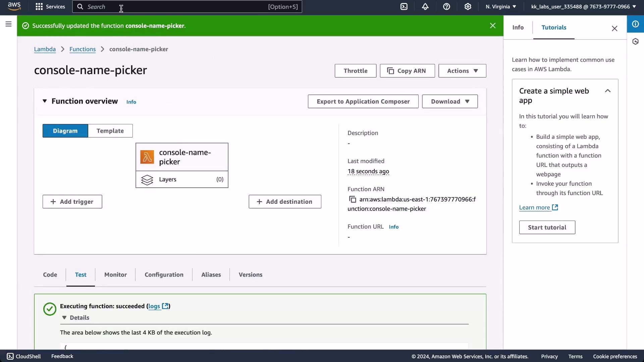Collapse the Details section
The height and width of the screenshot is (362, 644).
click(x=64, y=317)
